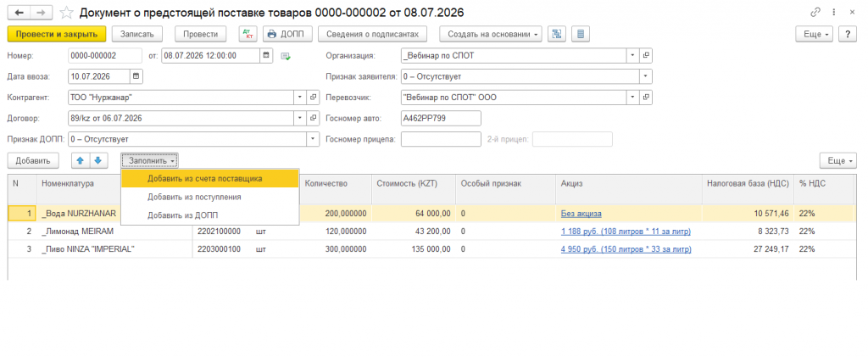Choose Добавить из счета поставщика
This screenshot has width=868, height=357.
click(x=210, y=179)
